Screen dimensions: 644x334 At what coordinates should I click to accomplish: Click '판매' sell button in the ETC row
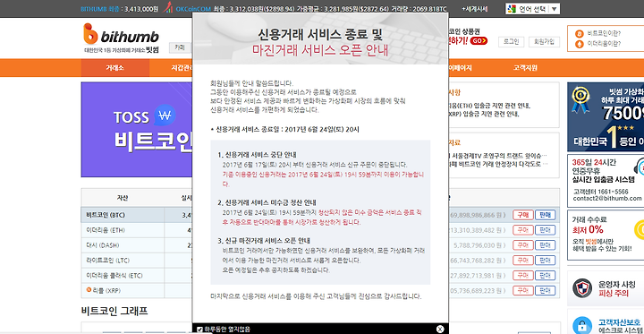point(545,275)
